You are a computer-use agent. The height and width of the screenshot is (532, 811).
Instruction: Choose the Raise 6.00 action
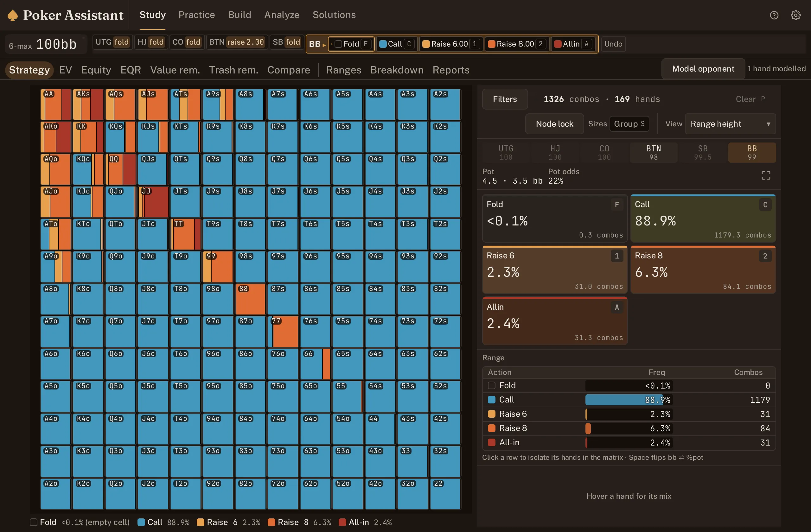click(450, 44)
